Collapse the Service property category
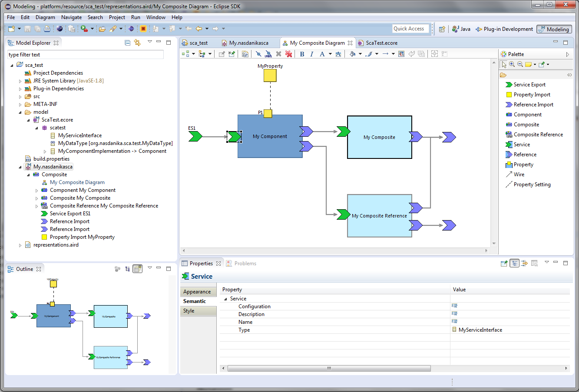The image size is (579, 392). point(225,299)
